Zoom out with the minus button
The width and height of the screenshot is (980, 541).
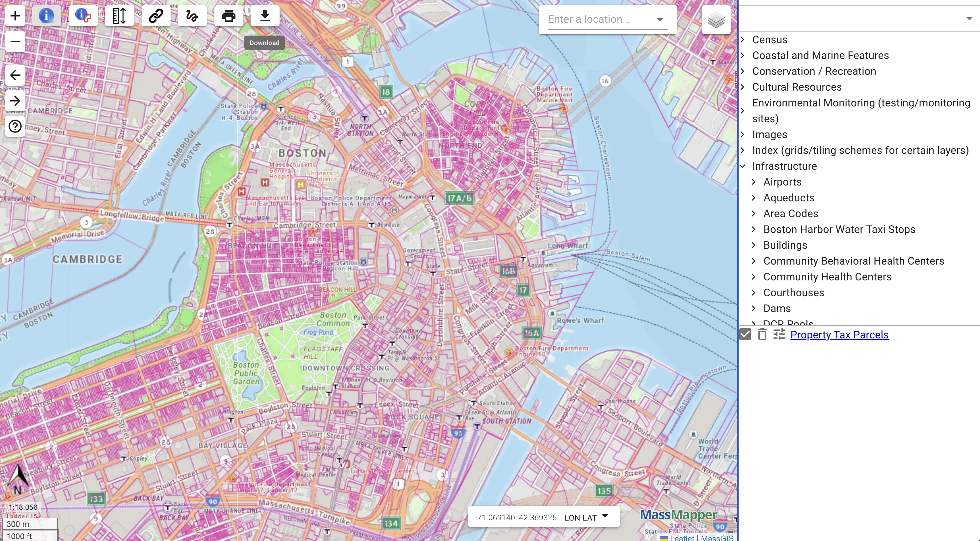click(15, 42)
